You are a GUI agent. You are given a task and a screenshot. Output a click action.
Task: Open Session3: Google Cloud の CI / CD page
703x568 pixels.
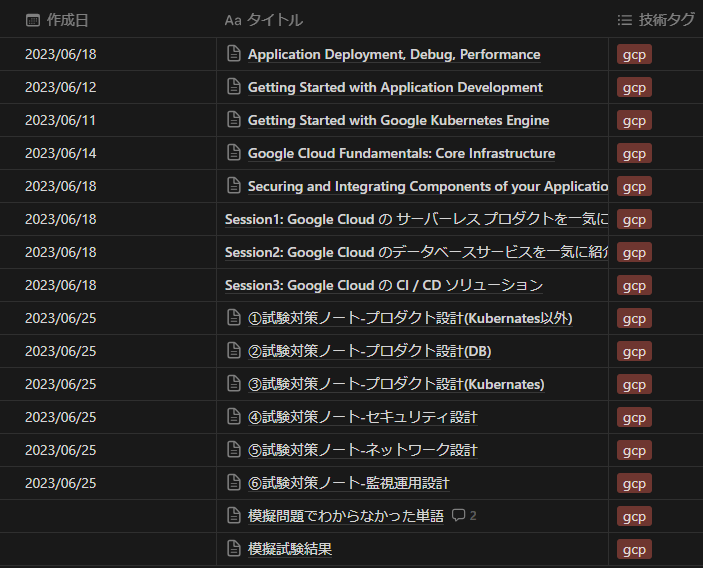[384, 285]
